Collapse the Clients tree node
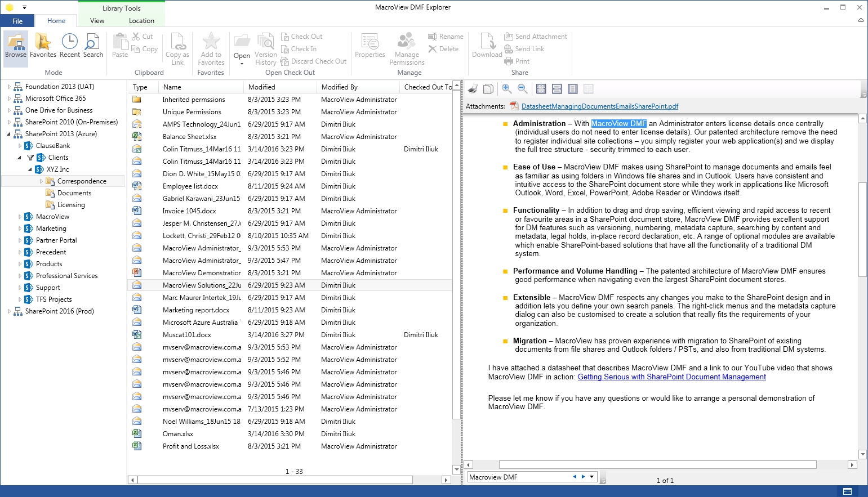This screenshot has height=497, width=868. coord(20,158)
